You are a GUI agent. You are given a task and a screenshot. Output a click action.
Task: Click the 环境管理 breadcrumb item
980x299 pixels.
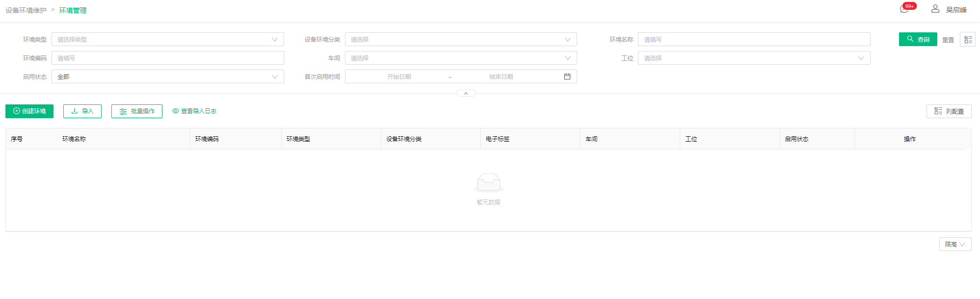pyautogui.click(x=73, y=10)
